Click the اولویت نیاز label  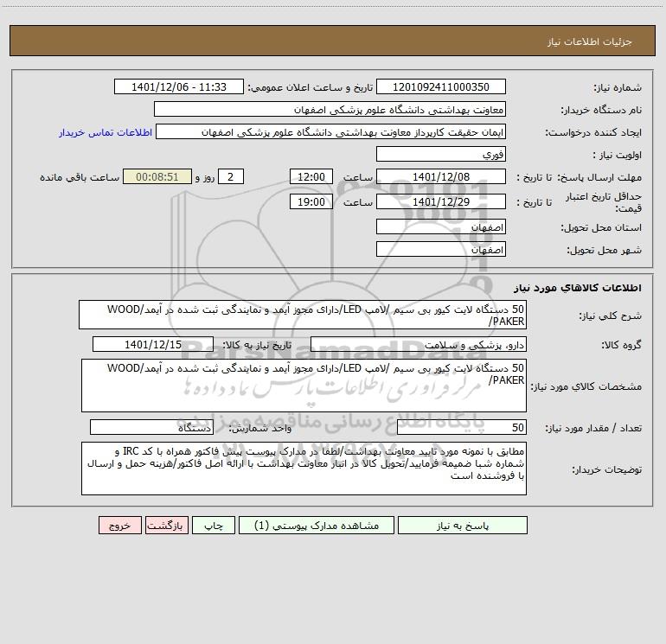tap(618, 155)
